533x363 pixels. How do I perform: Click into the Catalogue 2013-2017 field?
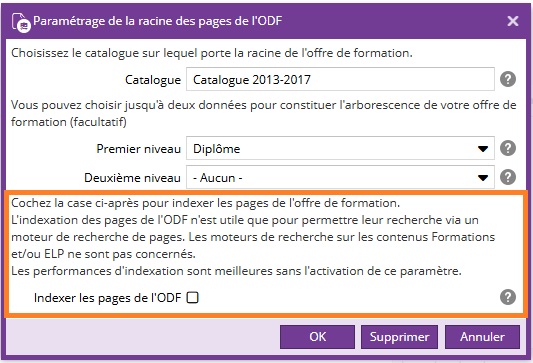pyautogui.click(x=340, y=79)
